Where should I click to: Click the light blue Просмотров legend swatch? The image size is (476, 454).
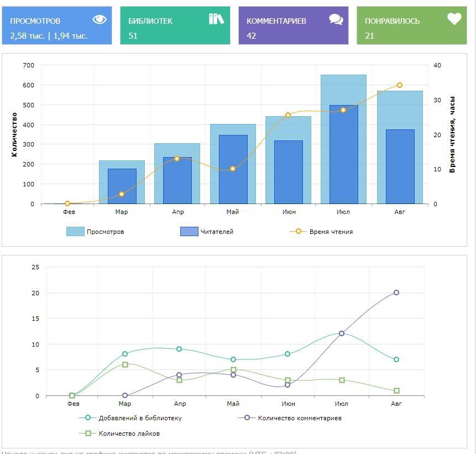point(75,232)
